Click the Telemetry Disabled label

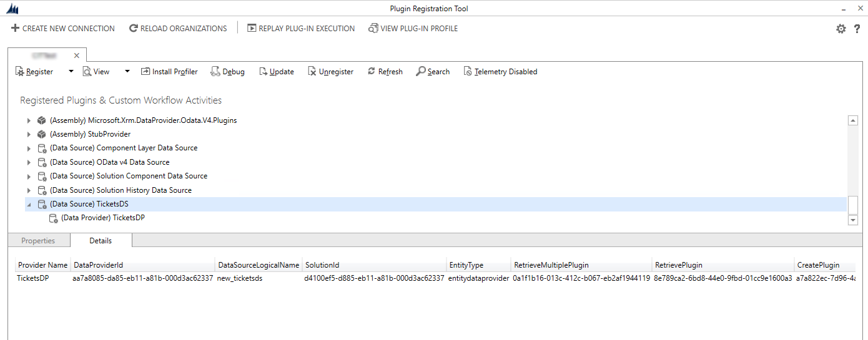pyautogui.click(x=506, y=72)
